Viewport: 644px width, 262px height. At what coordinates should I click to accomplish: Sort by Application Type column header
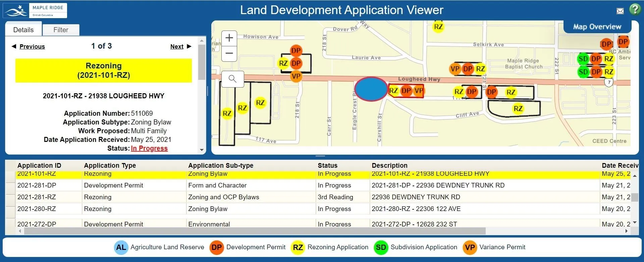tap(110, 165)
